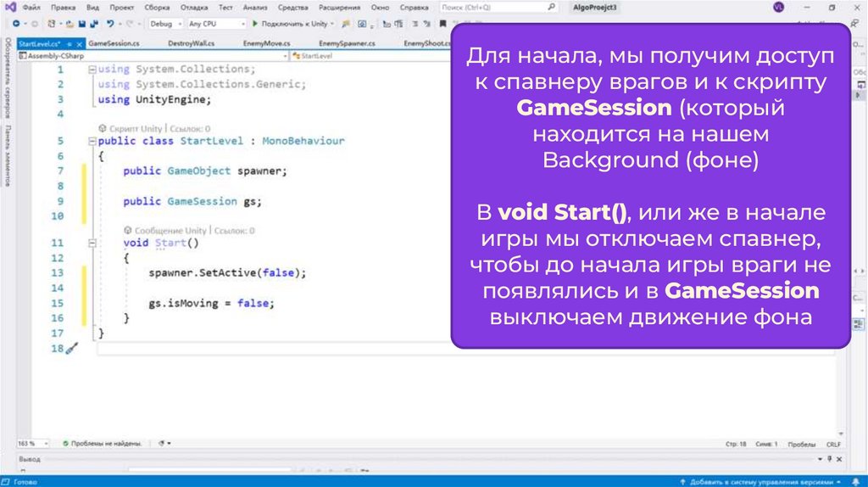Viewport: 868px width, 487px height.
Task: Click into the Search (Ctrl+Q) box
Action: (x=504, y=7)
